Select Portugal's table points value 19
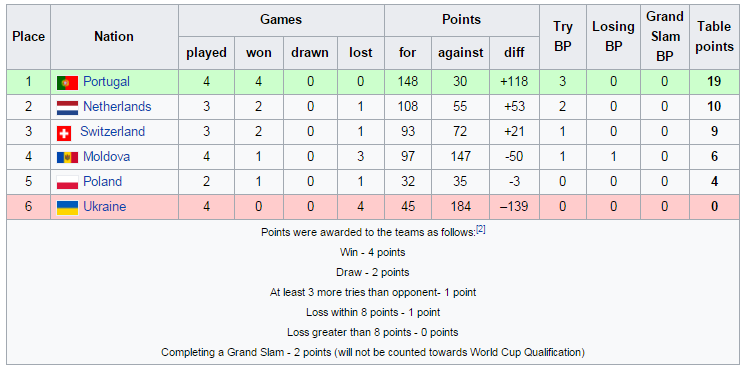Screen dimensions: 745x371 [x=714, y=82]
